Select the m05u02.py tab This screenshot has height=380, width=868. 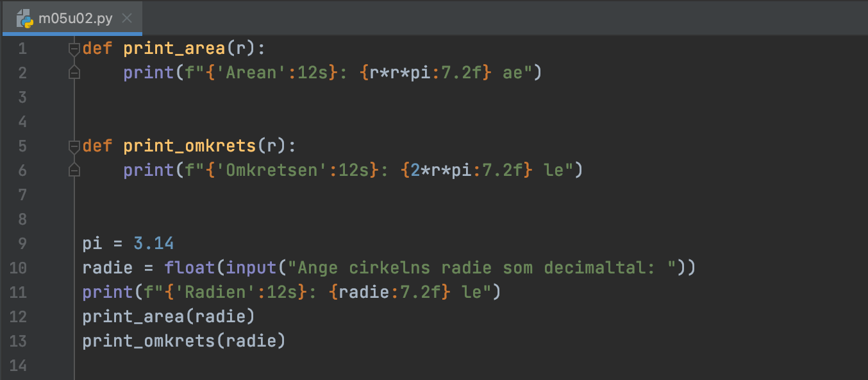point(75,18)
